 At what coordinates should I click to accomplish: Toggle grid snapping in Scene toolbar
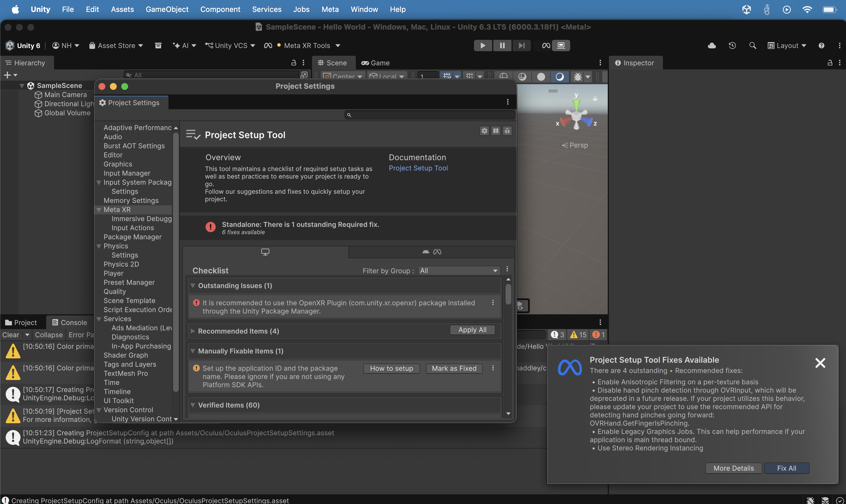[470, 77]
